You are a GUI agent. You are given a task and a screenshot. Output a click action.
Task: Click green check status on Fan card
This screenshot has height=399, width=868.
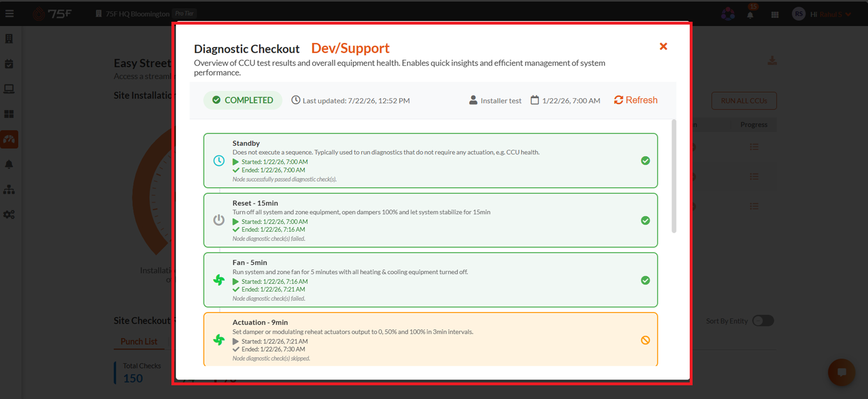pyautogui.click(x=645, y=280)
